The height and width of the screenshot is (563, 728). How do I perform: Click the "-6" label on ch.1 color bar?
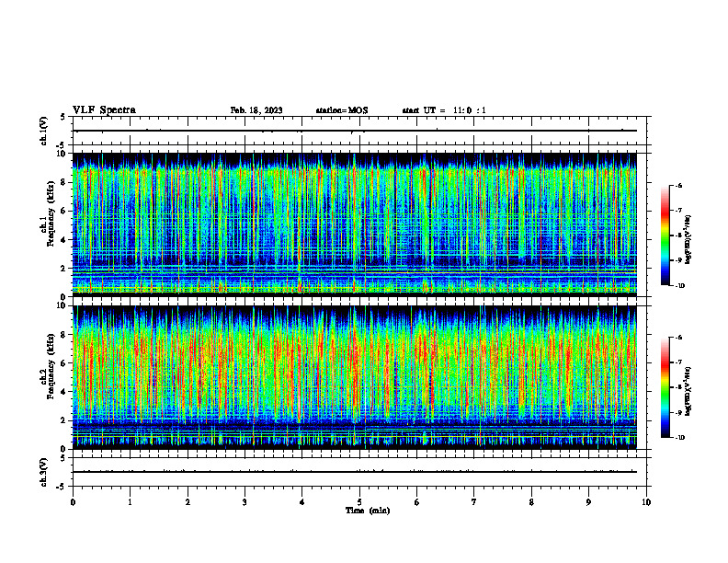tap(678, 186)
